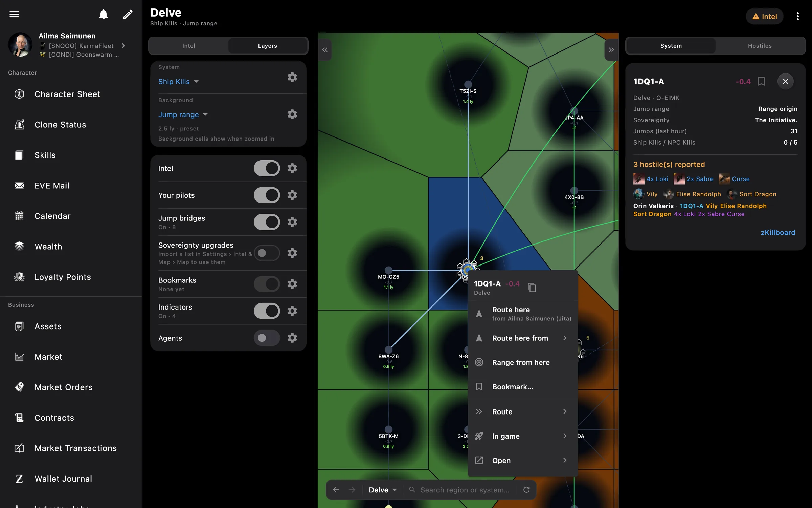This screenshot has width=812, height=508.
Task: Copy system name from the popup icon
Action: [x=532, y=288]
